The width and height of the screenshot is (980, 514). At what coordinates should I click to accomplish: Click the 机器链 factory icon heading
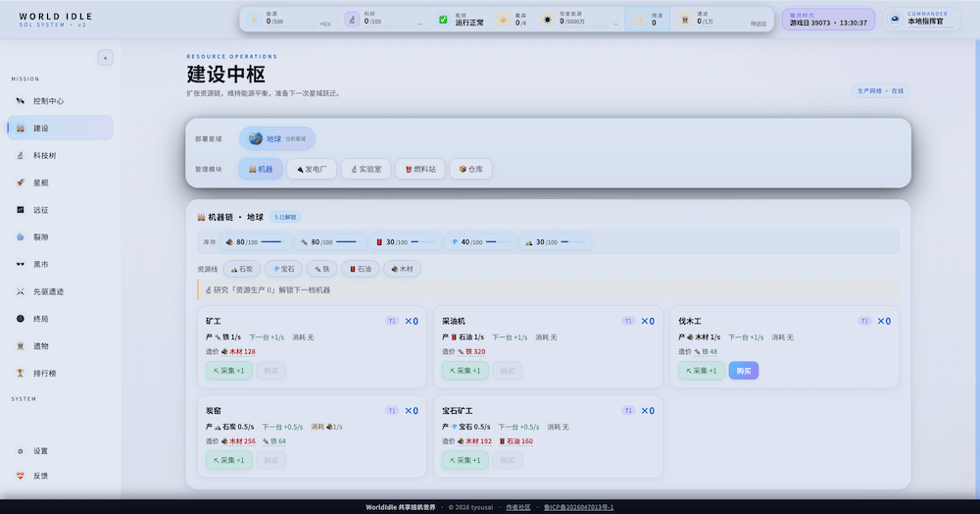point(201,217)
